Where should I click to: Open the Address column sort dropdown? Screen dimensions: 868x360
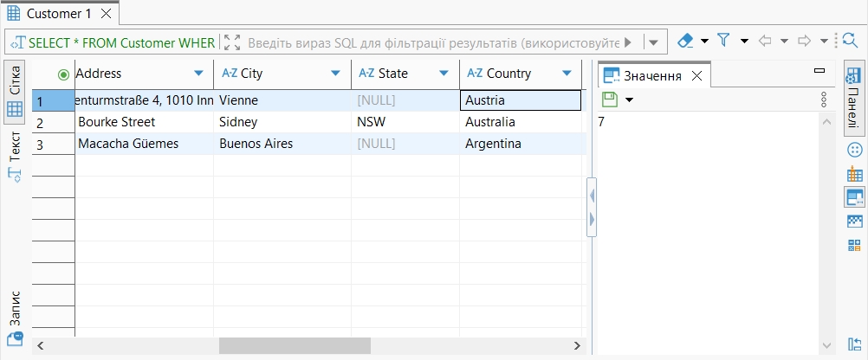(198, 74)
